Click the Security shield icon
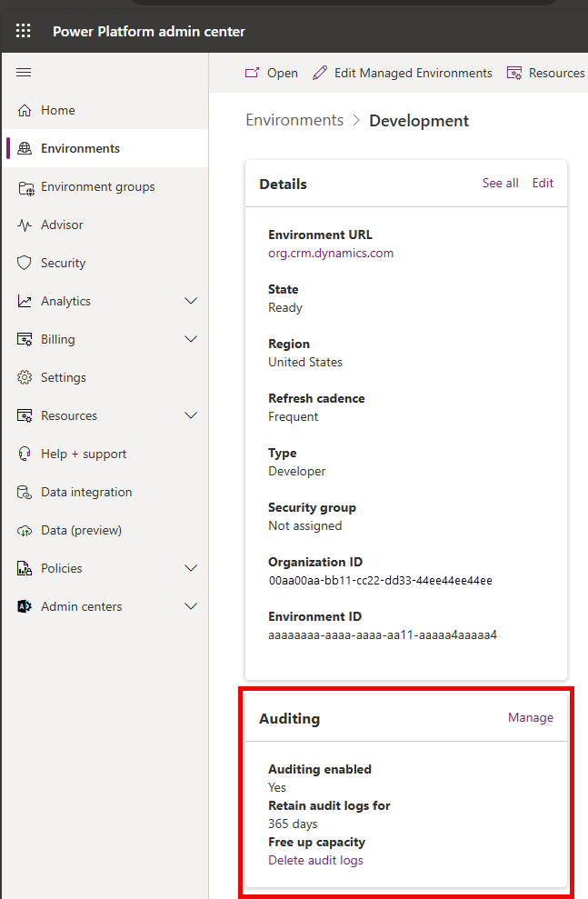 tap(24, 263)
